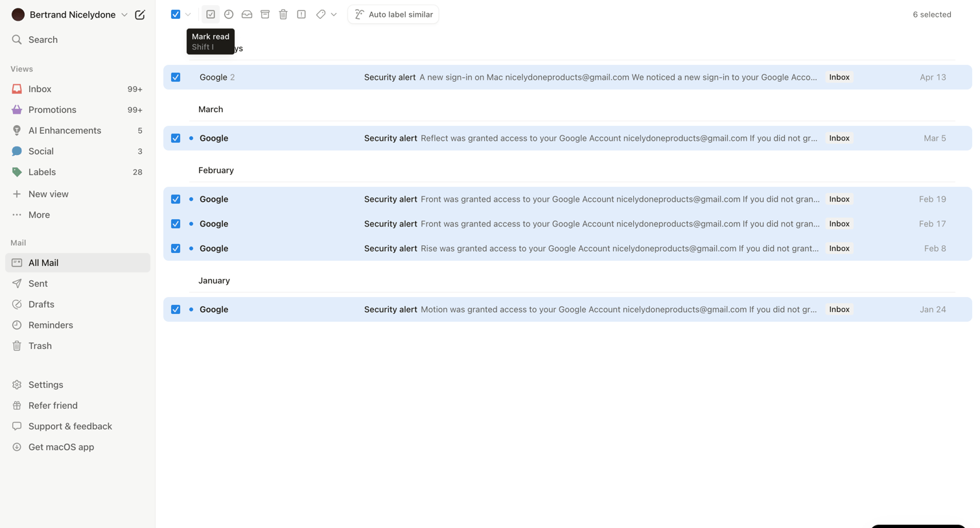This screenshot has height=528, width=980.
Task: Click the Settings gear icon
Action: tap(17, 385)
